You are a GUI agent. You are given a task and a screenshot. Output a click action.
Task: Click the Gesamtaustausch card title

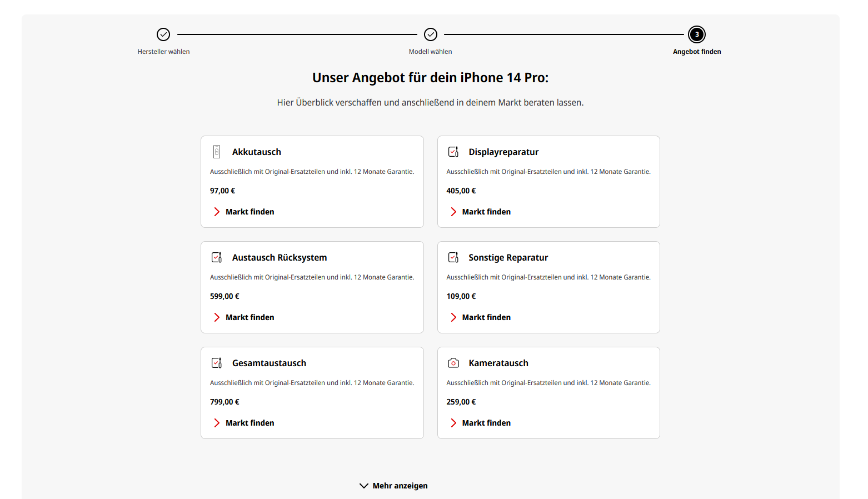click(269, 363)
